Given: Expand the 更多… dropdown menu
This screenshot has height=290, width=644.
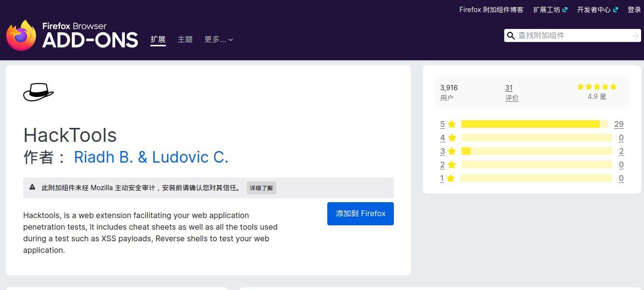Looking at the screenshot, I should pos(219,40).
